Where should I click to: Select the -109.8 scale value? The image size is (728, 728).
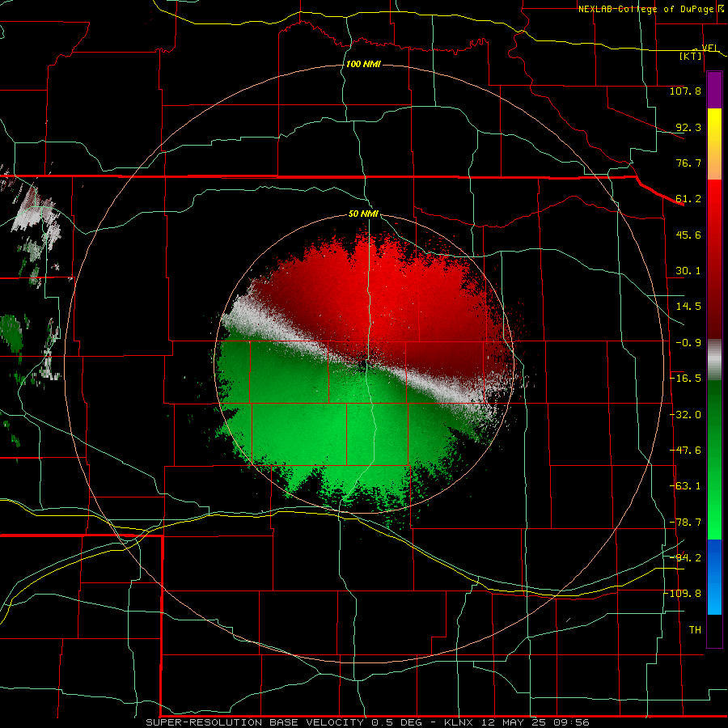[683, 594]
